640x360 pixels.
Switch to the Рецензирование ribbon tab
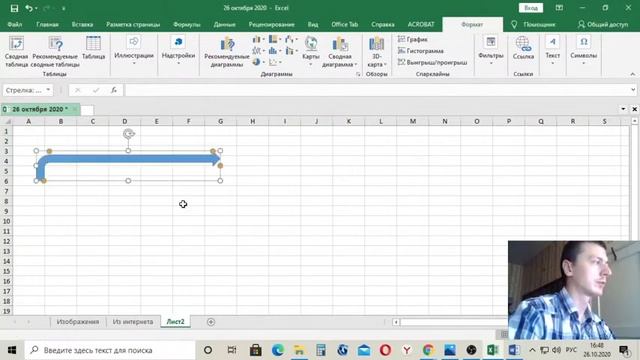(x=271, y=24)
